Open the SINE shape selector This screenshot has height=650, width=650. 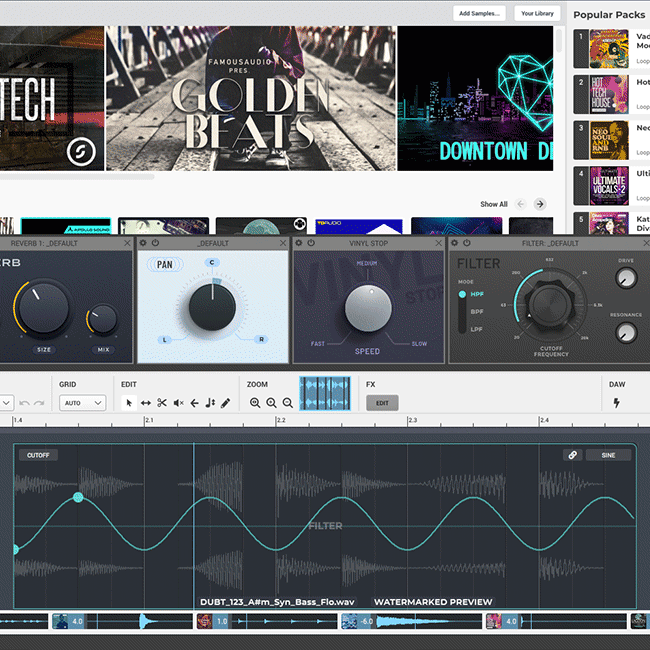point(608,455)
